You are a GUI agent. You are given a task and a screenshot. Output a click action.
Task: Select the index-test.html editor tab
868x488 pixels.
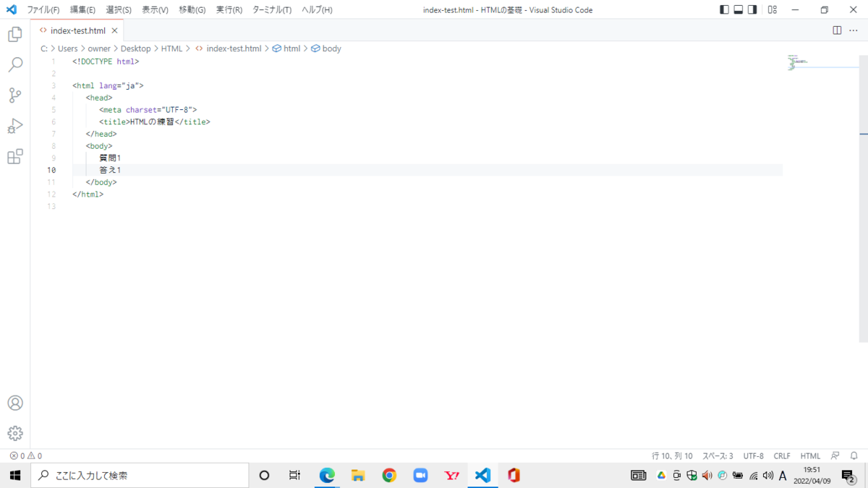point(77,30)
